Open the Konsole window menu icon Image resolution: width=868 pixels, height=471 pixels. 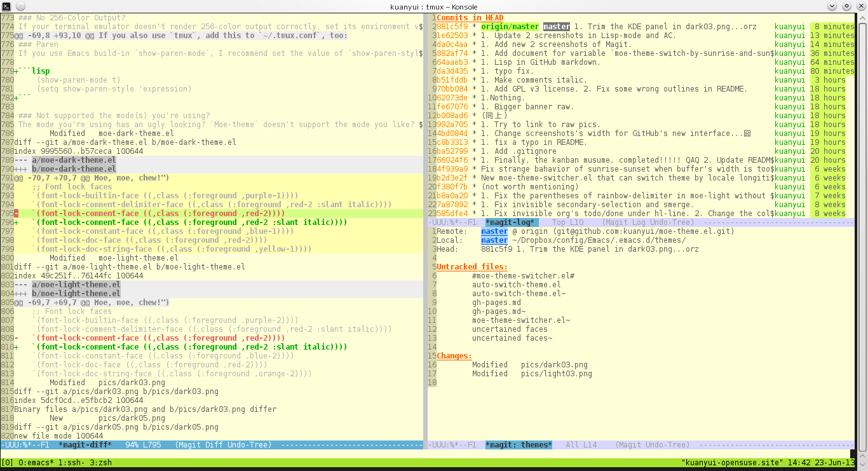click(6, 6)
